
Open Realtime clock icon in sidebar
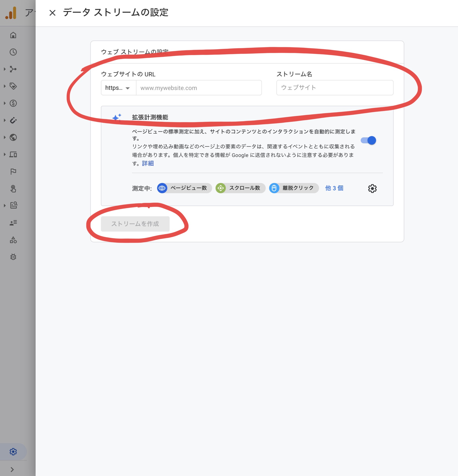click(x=13, y=52)
